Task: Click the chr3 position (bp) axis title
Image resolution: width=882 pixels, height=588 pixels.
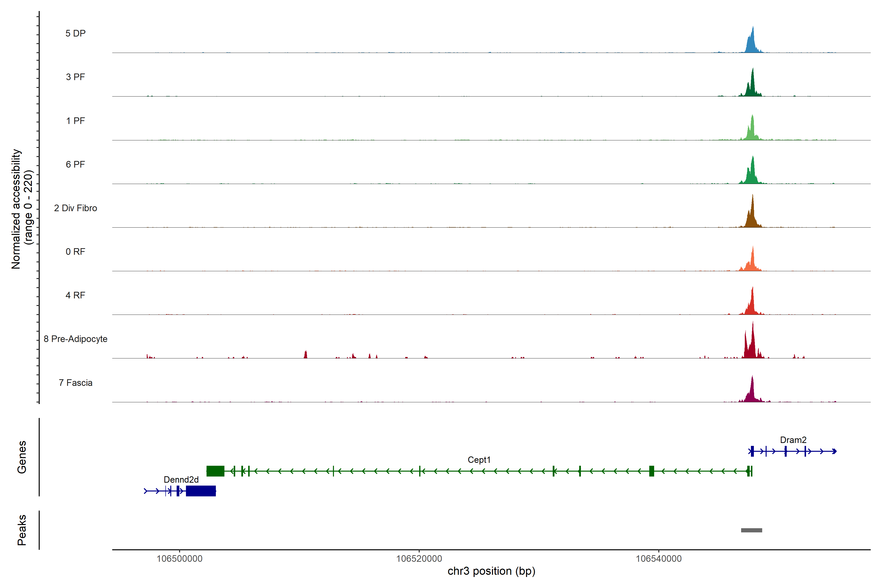Action: [491, 571]
